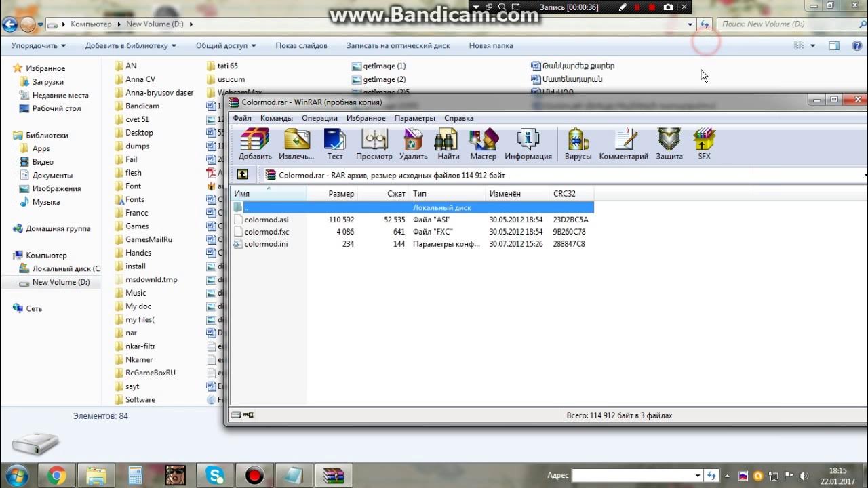The image size is (868, 488).
Task: Create Новая папка in Explorer
Action: click(x=491, y=46)
